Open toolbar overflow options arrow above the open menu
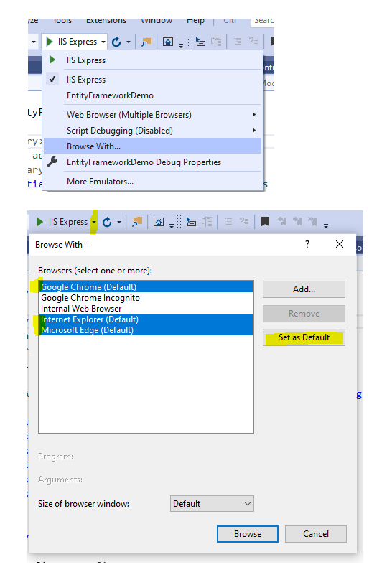Viewport: 392px width, 580px height. [181, 46]
